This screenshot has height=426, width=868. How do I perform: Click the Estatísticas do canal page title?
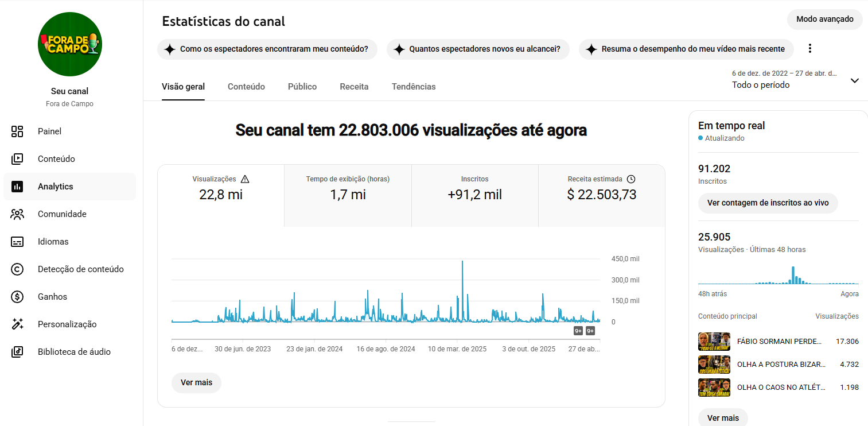tap(224, 22)
